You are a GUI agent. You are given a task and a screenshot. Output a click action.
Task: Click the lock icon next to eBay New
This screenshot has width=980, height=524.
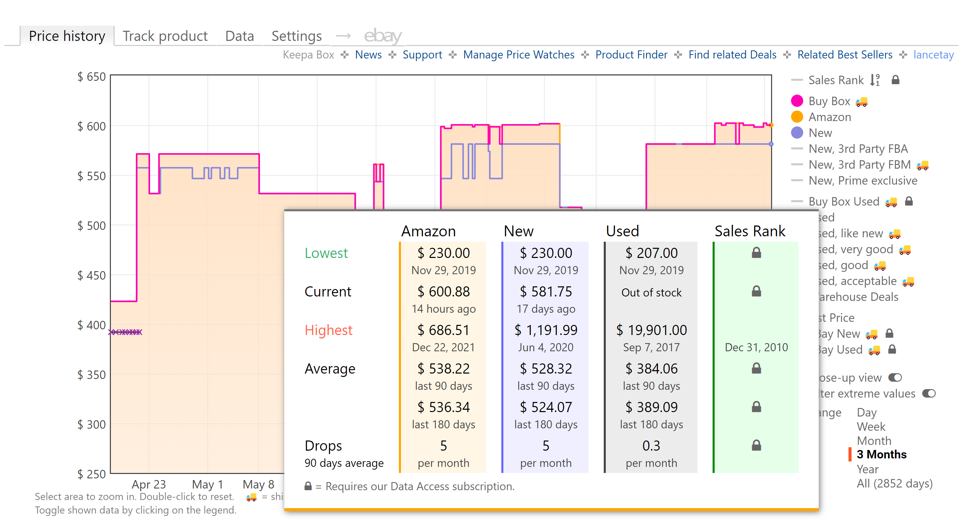(x=889, y=333)
